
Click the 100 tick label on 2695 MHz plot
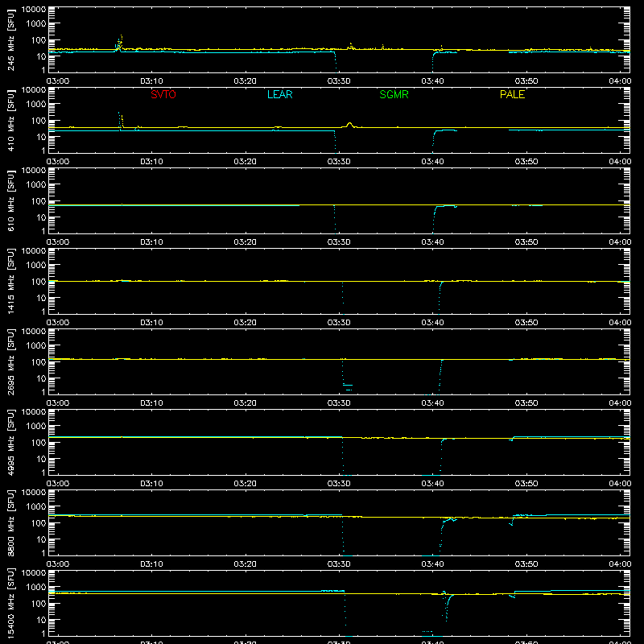click(39, 362)
